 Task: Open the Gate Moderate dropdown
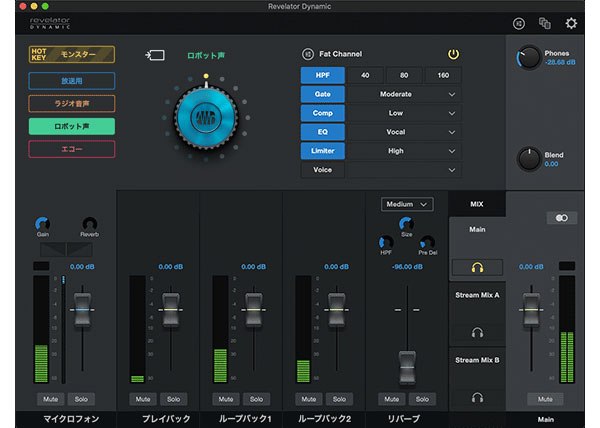[x=404, y=94]
